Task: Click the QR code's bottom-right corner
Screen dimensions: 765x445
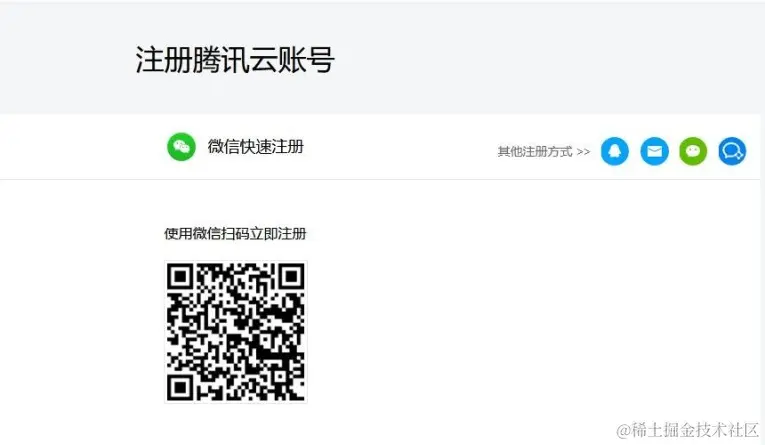Action: point(299,394)
